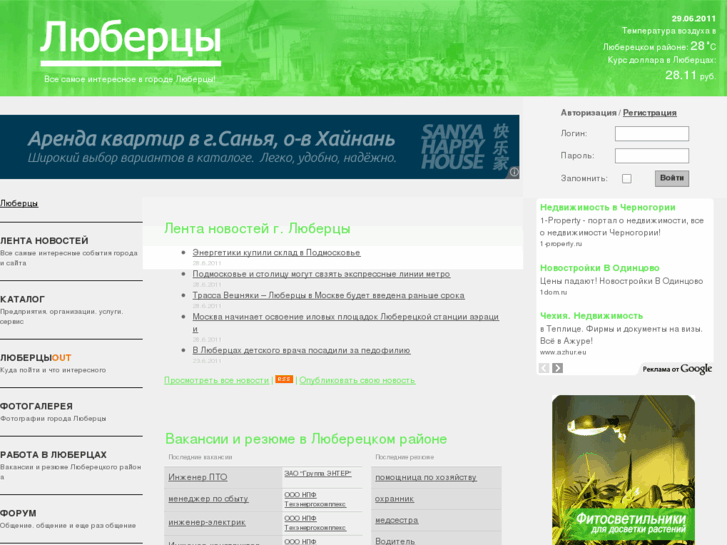The height and width of the screenshot is (545, 727).
Task: Open РАБОТА В ЛЮБЕРЦАХ menu section
Action: tap(53, 455)
